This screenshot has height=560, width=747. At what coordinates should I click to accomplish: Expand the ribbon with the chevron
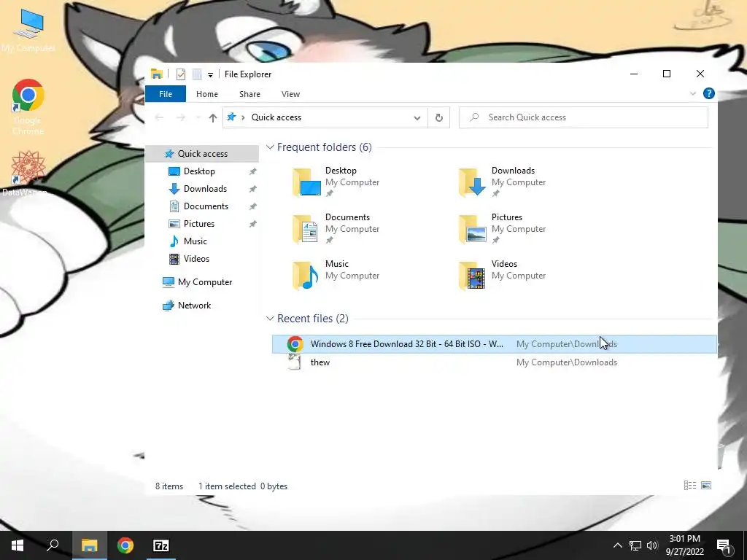pos(693,94)
